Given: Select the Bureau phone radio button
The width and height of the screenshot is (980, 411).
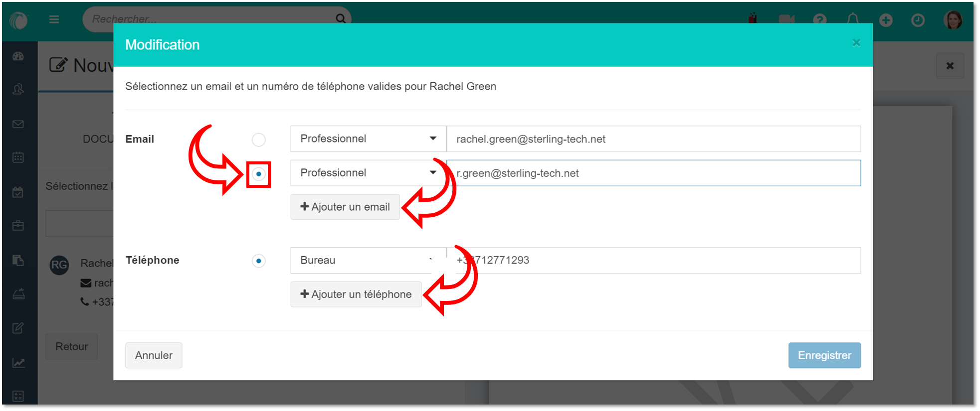Looking at the screenshot, I should coord(258,261).
